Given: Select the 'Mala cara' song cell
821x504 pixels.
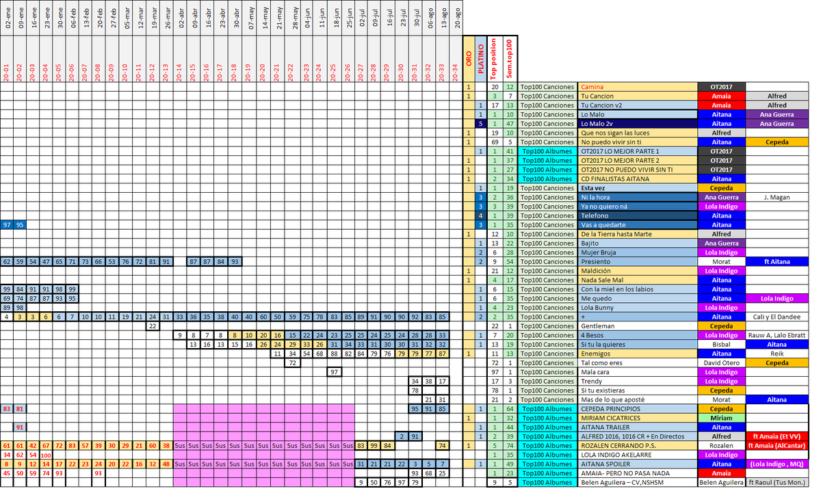Looking at the screenshot, I should point(637,372).
